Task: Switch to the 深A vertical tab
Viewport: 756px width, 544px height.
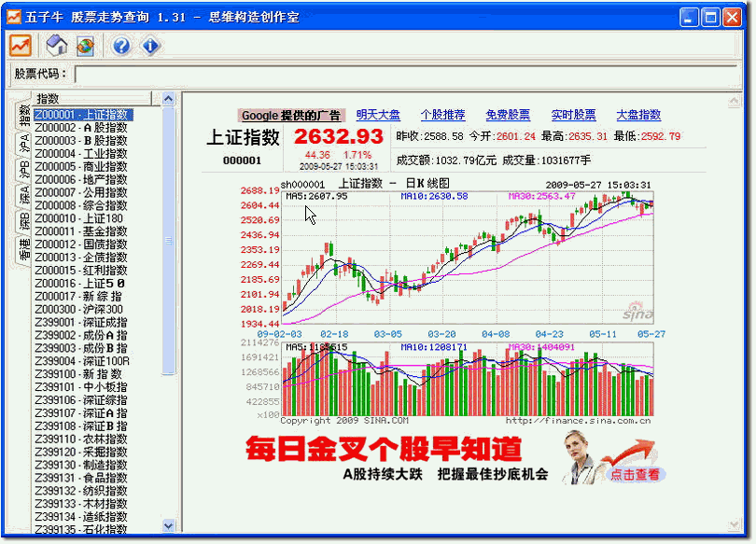Action: (x=24, y=195)
